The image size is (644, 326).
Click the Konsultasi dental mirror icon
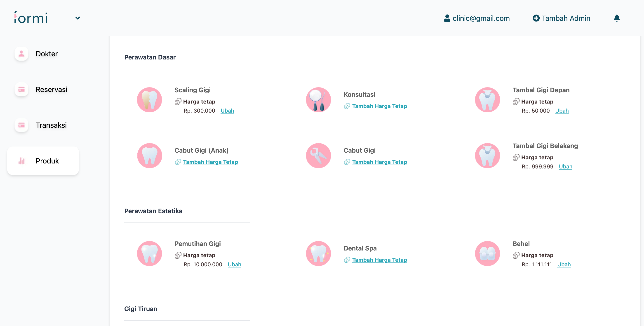(318, 100)
